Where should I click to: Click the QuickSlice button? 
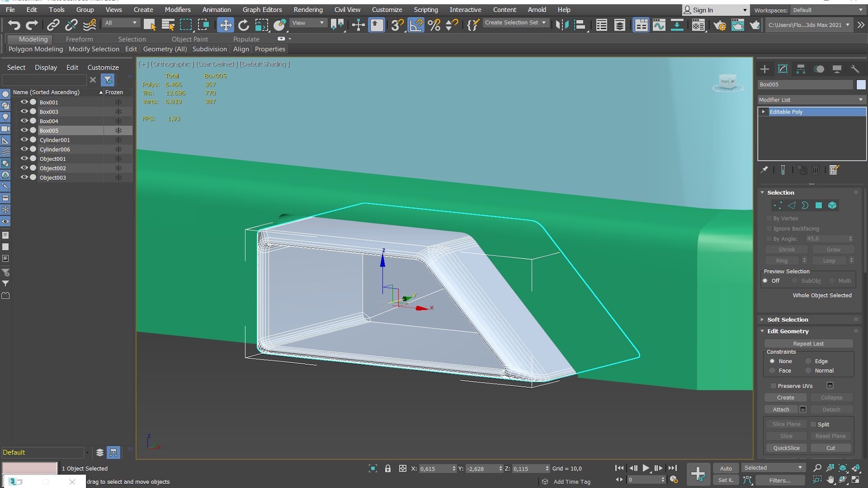pyautogui.click(x=786, y=448)
